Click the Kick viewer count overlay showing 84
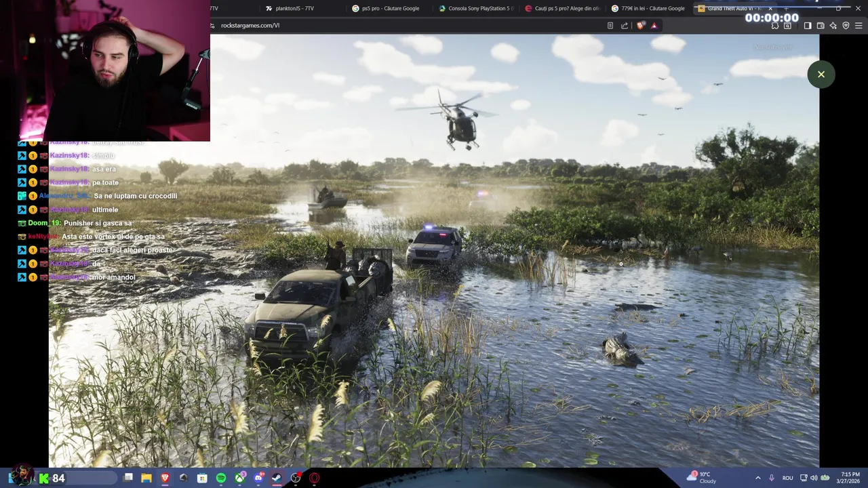868x488 pixels. 52,479
